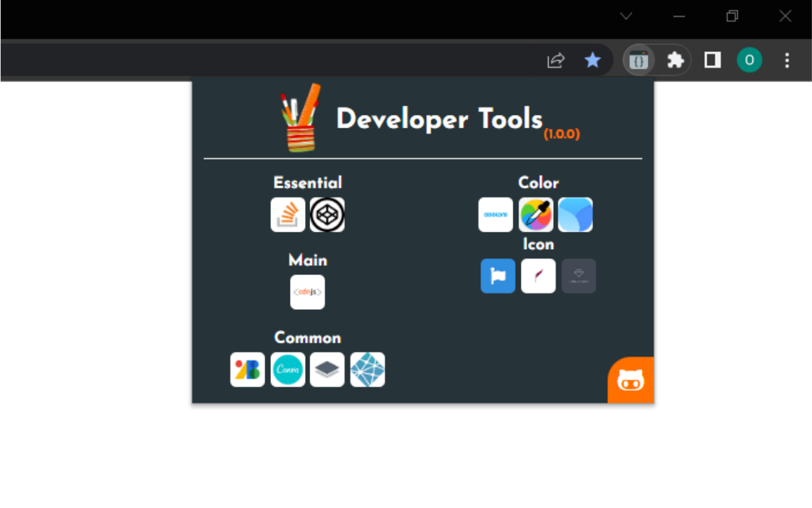Viewport: 812px width, 508px height.
Task: Open the color picker eyedropper icon
Action: 536,214
